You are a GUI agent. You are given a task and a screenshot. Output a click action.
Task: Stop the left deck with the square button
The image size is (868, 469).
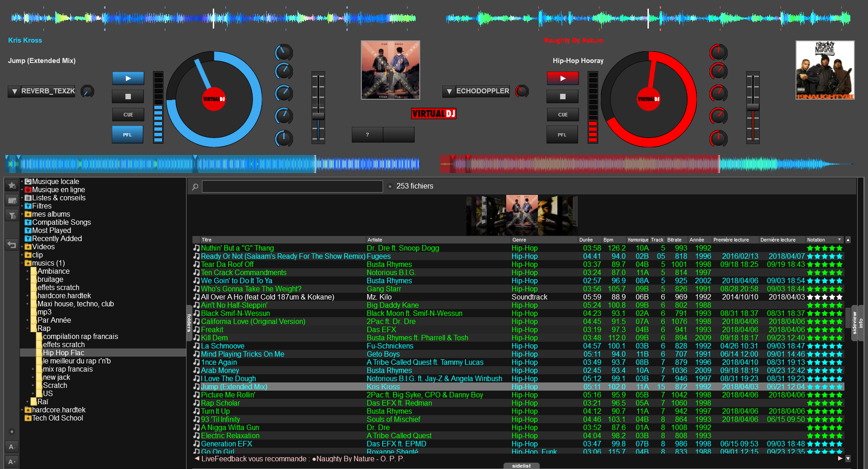[x=128, y=97]
